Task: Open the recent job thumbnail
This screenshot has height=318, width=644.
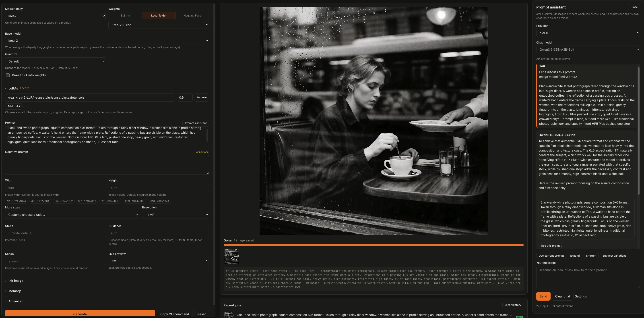Action: [x=229, y=315]
